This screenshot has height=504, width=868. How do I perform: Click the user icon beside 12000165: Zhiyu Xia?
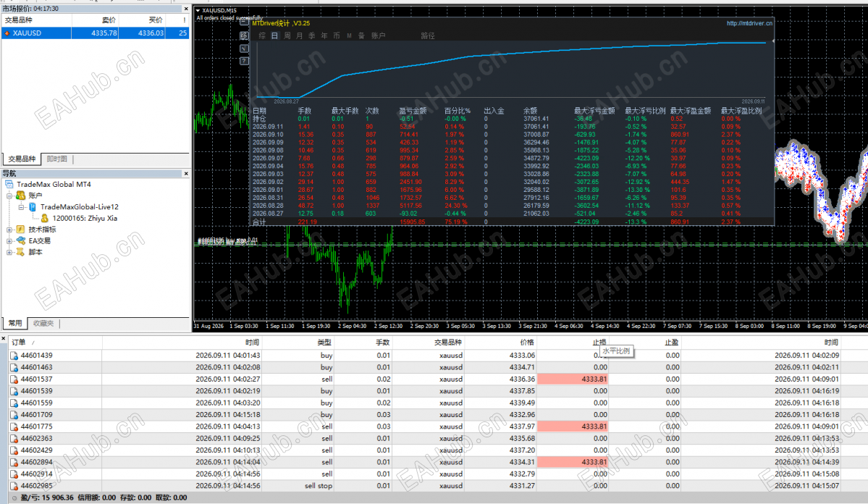pos(44,218)
